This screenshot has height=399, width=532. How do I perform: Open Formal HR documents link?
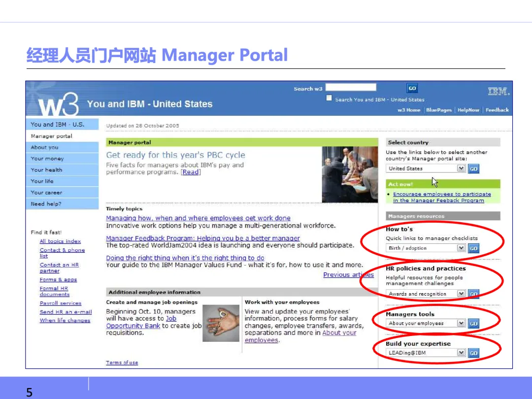[x=54, y=292]
